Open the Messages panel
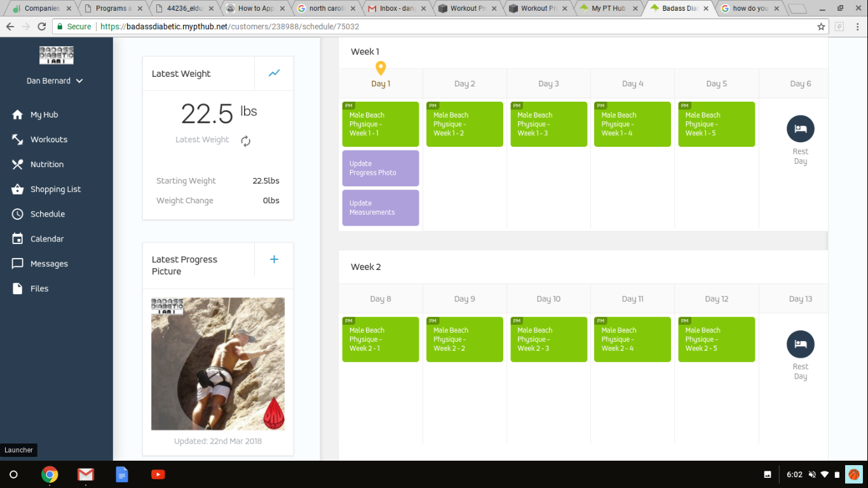 (50, 263)
